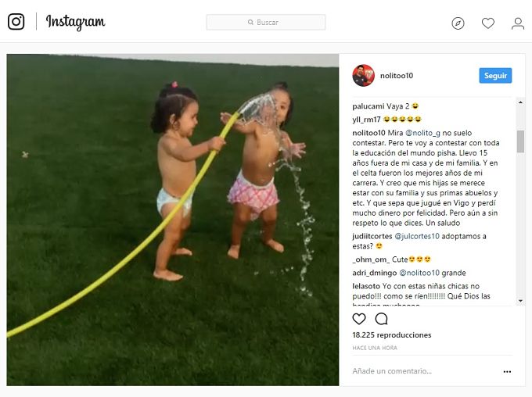Click the Instagram wordmark logo

(x=75, y=22)
